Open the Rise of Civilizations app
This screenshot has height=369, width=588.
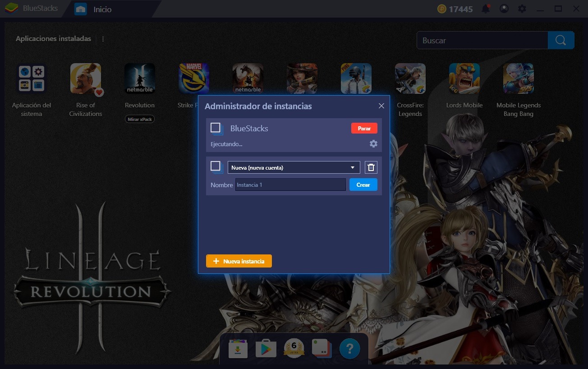click(x=86, y=78)
